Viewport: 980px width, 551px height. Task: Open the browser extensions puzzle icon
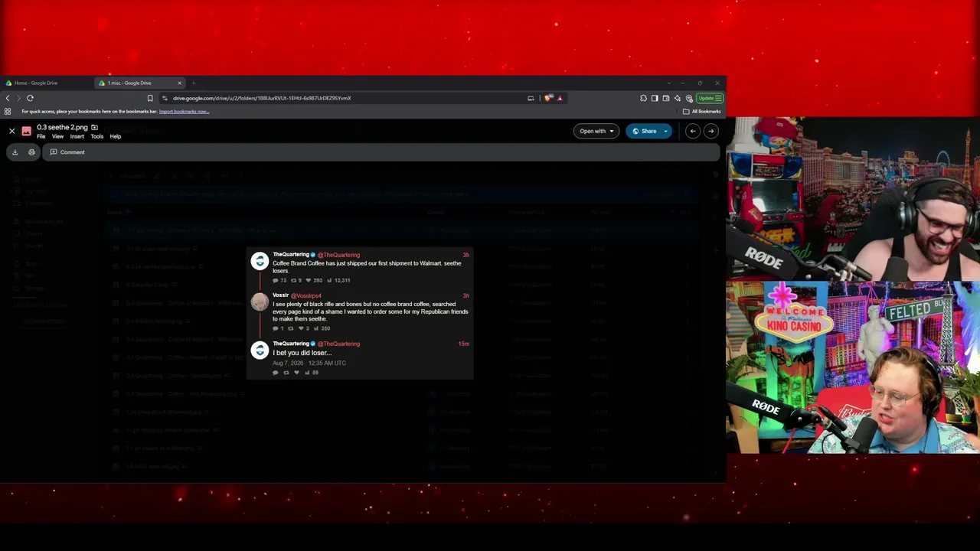[643, 98]
